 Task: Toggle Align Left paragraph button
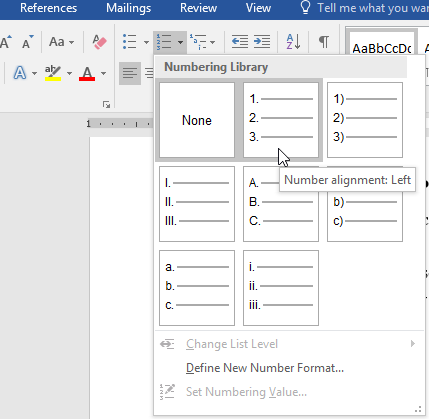130,73
